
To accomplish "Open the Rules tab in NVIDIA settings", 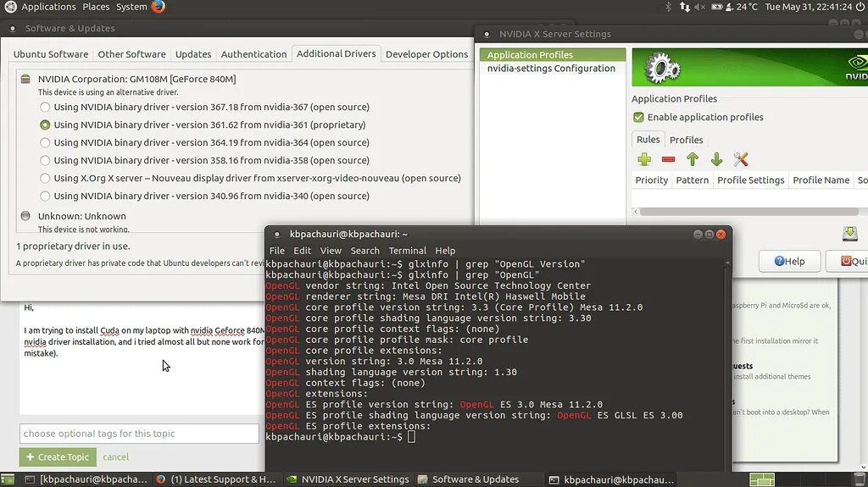I will click(x=648, y=140).
